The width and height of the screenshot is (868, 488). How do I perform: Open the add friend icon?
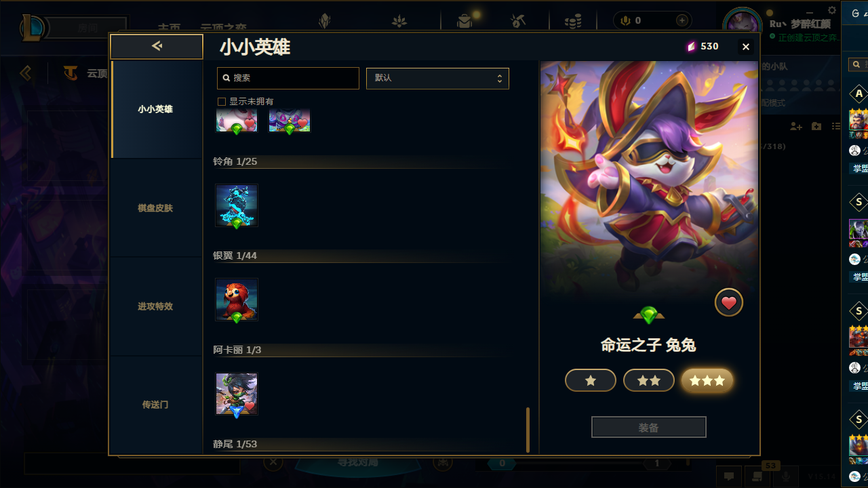click(796, 127)
